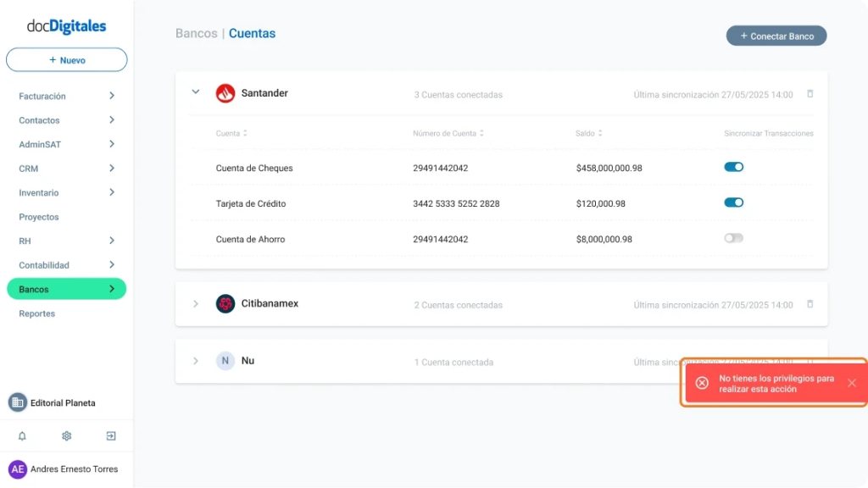Screen dimensions: 868x488
Task: Sort accounts by Saldo column header
Action: click(x=588, y=133)
